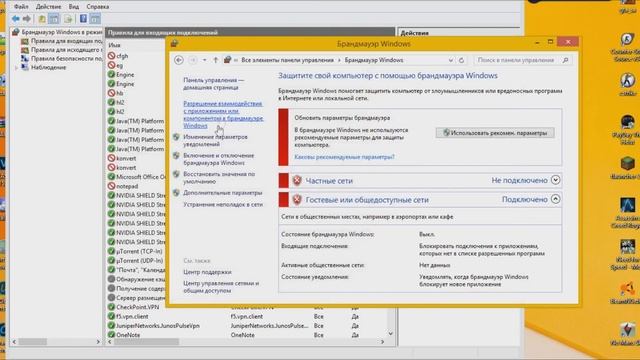Image resolution: width=640 pixels, height=360 pixels.
Task: Open the recent pages dropdown next to forward arrow
Action: [x=204, y=60]
